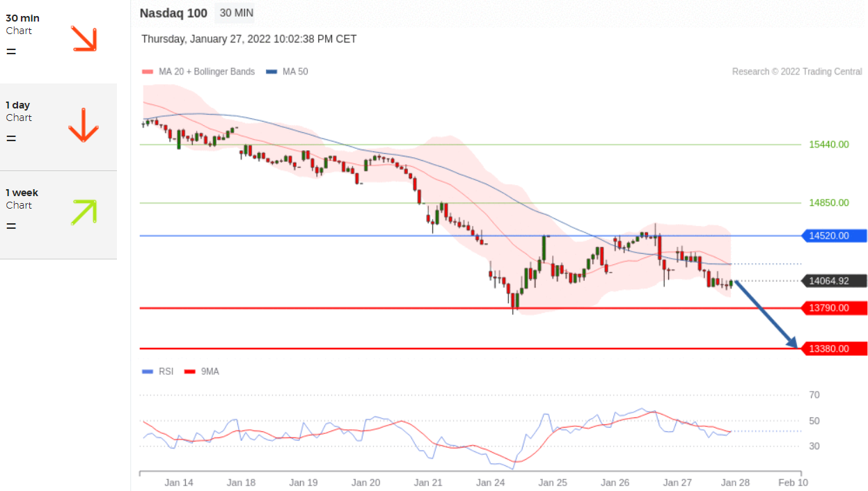Click the RSI 30 level label
Viewport: 868px width, 491px height.
coord(814,446)
